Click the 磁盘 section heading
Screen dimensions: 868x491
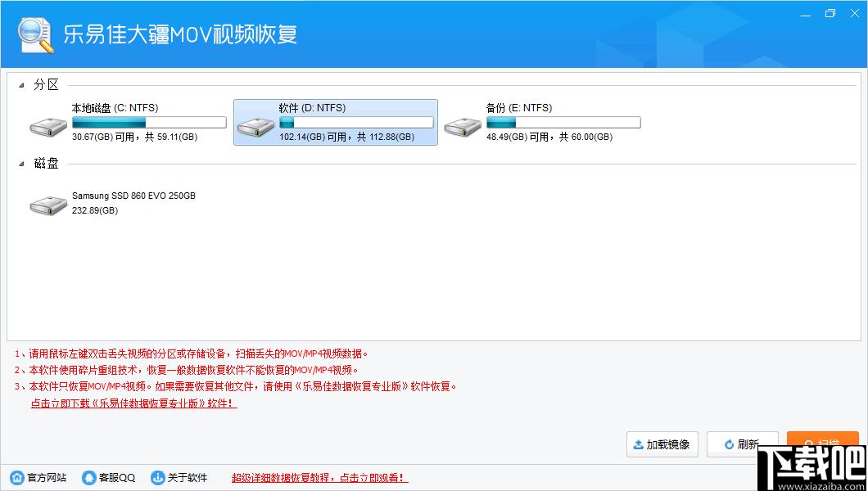(46, 163)
